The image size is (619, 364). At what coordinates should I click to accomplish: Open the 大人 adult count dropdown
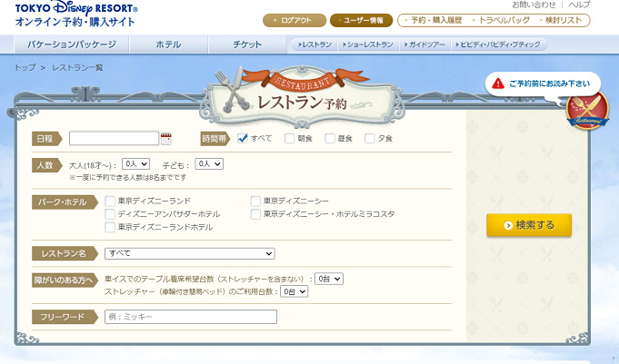pyautogui.click(x=135, y=163)
